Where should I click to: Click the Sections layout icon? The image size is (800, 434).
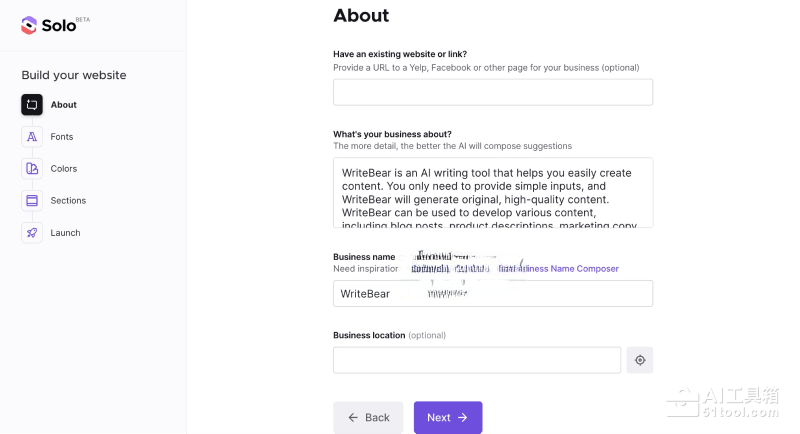(32, 201)
